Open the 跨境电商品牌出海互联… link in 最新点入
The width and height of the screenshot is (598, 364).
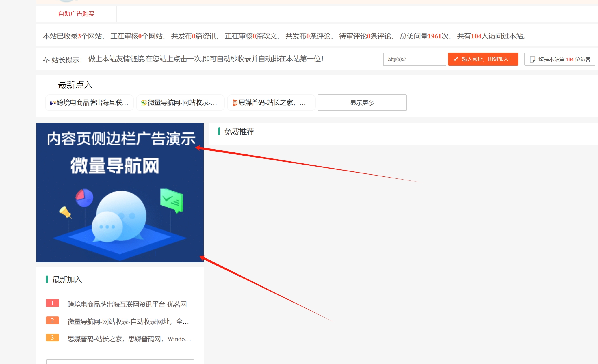(x=89, y=103)
